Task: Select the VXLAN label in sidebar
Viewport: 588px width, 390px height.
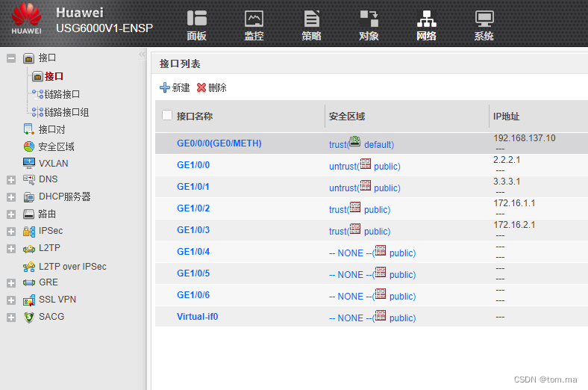Action: [x=54, y=164]
